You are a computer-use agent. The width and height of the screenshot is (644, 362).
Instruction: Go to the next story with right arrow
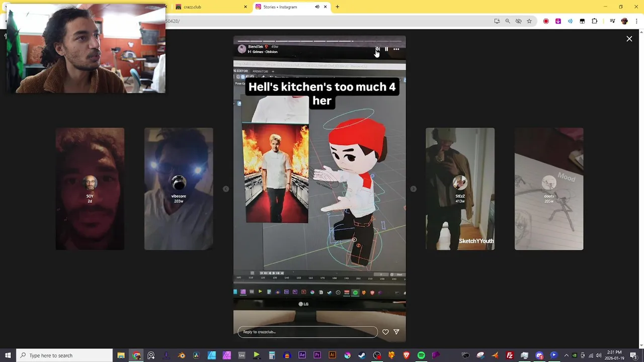413,189
